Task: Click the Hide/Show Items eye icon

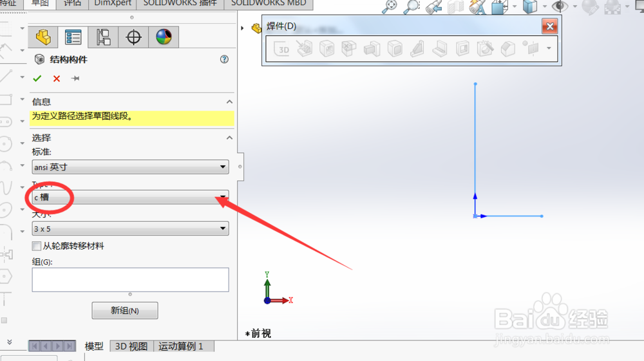Action: (x=560, y=6)
